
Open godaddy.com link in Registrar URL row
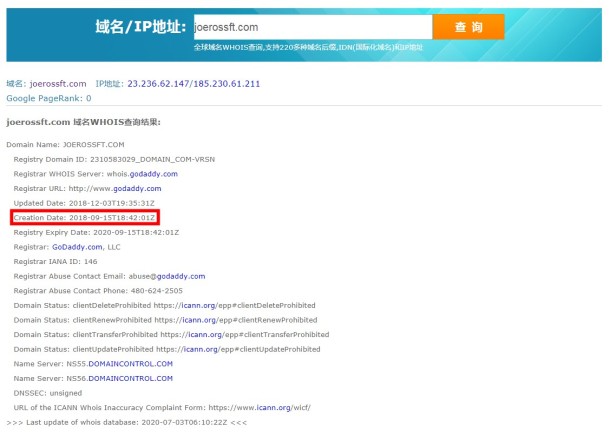137,188
